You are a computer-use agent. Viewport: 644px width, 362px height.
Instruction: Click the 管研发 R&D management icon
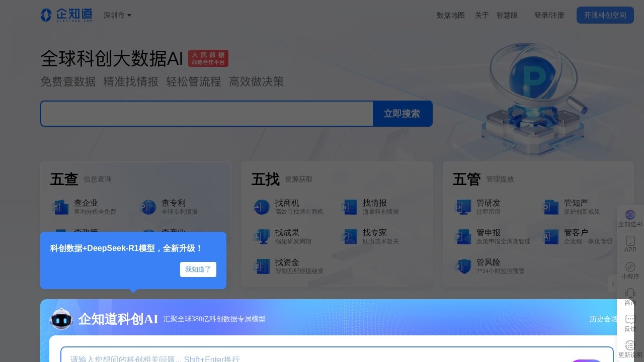coord(463,207)
